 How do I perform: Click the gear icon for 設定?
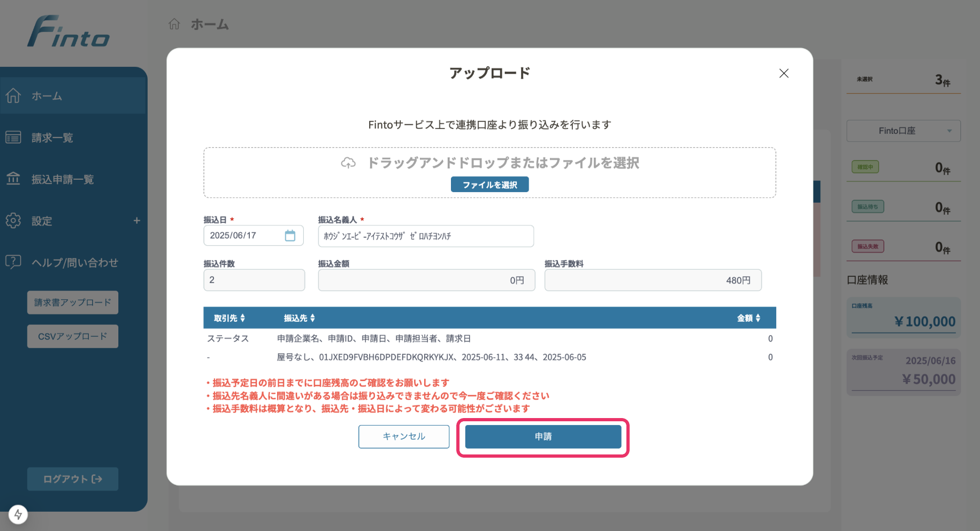pos(13,221)
